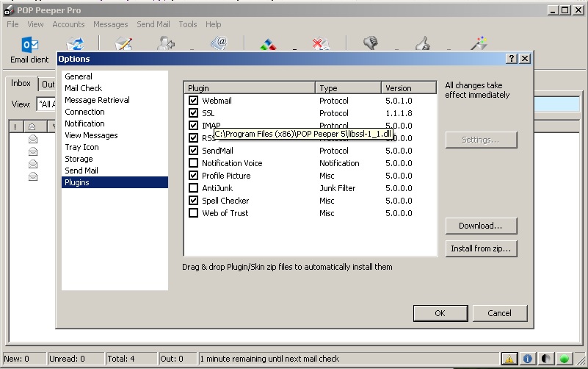
Task: Click the Settings... button
Action: 481,140
